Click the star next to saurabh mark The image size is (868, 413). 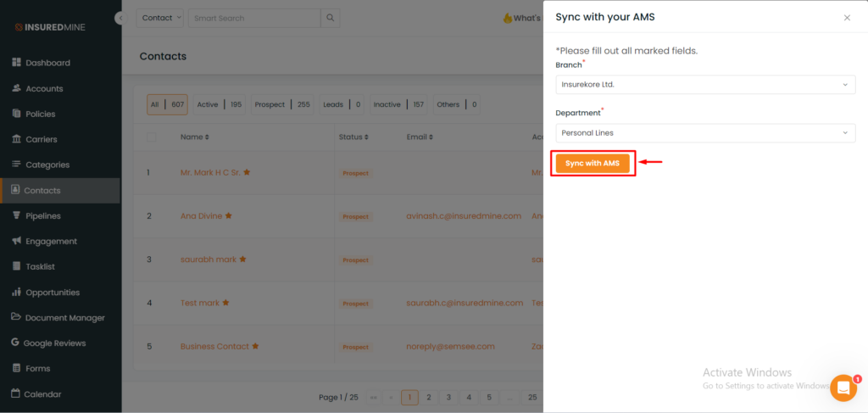(242, 260)
